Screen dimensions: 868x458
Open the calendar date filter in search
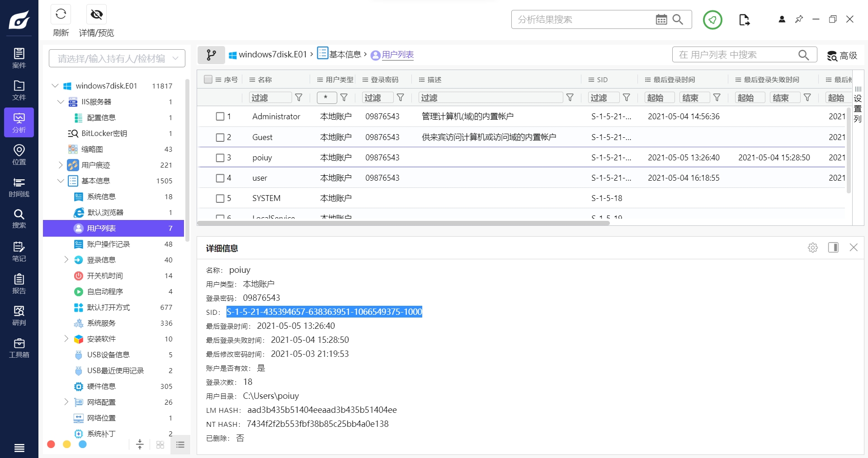pos(661,19)
